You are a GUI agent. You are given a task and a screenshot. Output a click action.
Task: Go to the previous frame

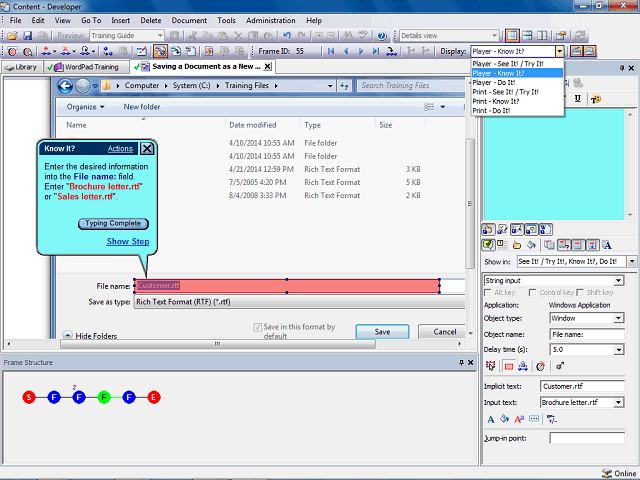pyautogui.click(x=346, y=51)
